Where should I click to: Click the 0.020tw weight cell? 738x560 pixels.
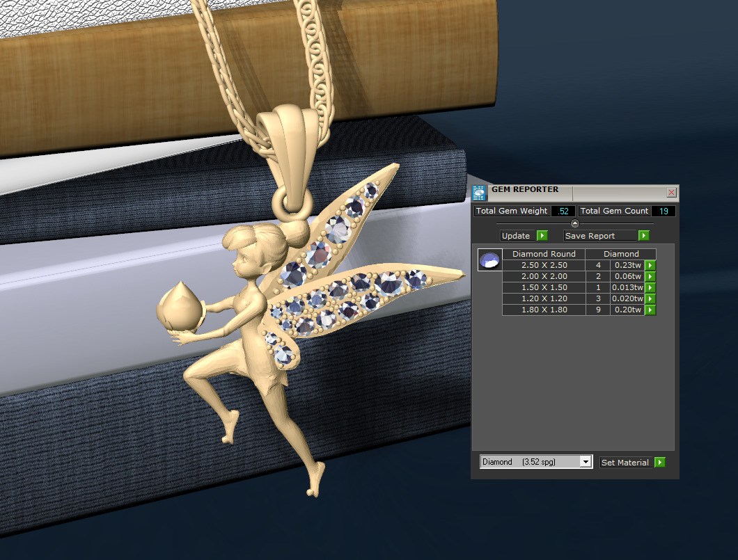pos(627,298)
